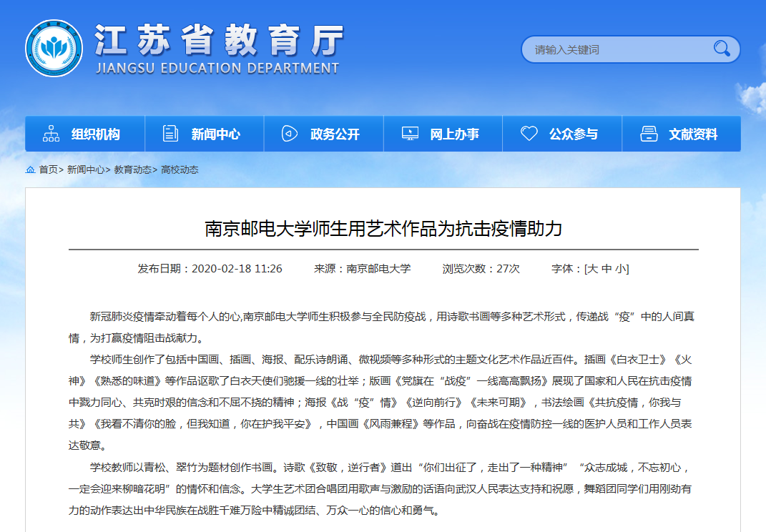This screenshot has height=532, width=766.
Task: Click the document icon beside 新闻中心
Action: [171, 134]
